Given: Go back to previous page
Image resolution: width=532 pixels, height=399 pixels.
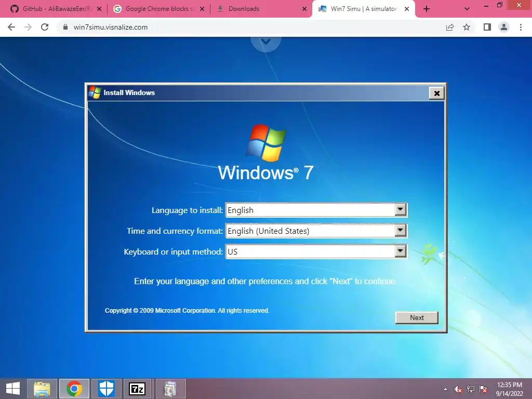Looking at the screenshot, I should click(x=11, y=27).
